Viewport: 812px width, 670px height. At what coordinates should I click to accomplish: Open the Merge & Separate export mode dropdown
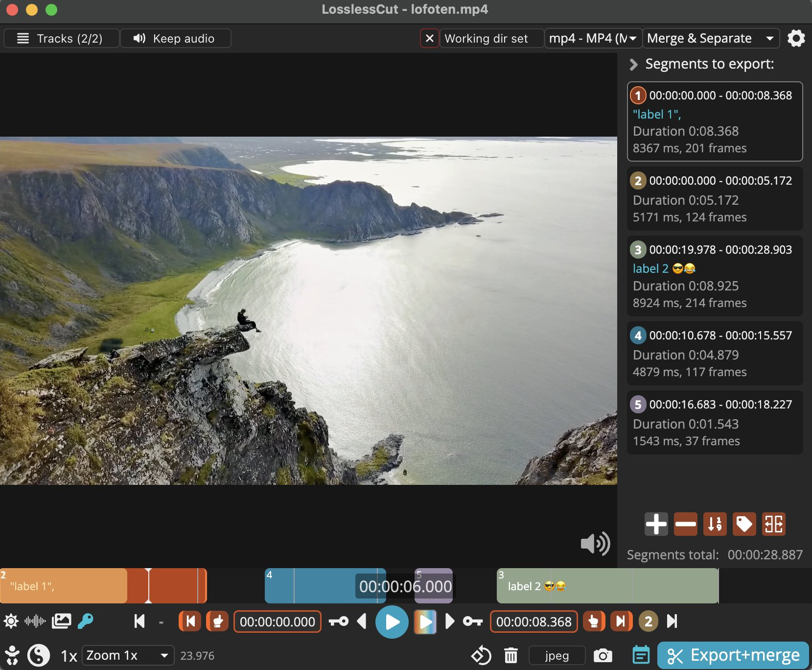point(710,38)
